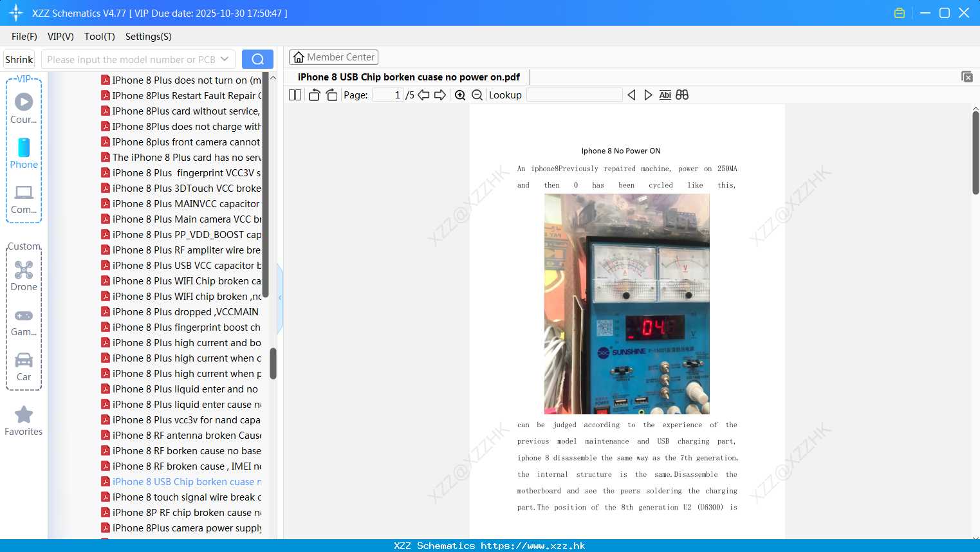Close the PDF tab panel icon

967,77
